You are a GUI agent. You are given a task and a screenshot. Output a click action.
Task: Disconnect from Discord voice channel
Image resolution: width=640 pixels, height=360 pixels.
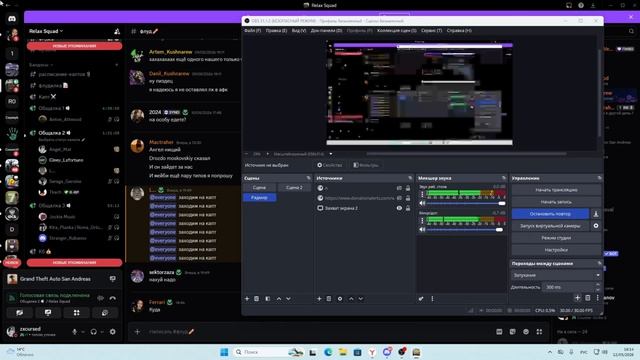(113, 298)
